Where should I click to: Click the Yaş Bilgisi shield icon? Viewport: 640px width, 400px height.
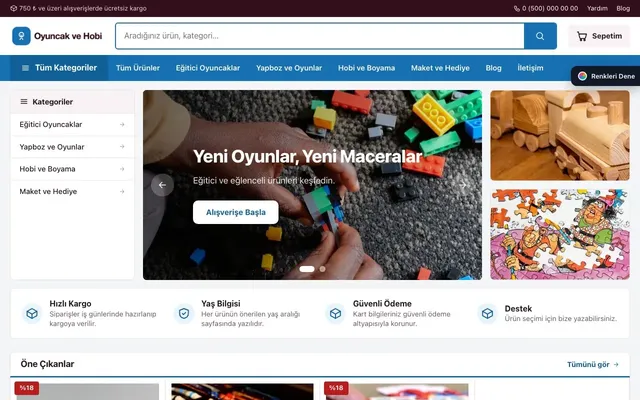pyautogui.click(x=184, y=313)
